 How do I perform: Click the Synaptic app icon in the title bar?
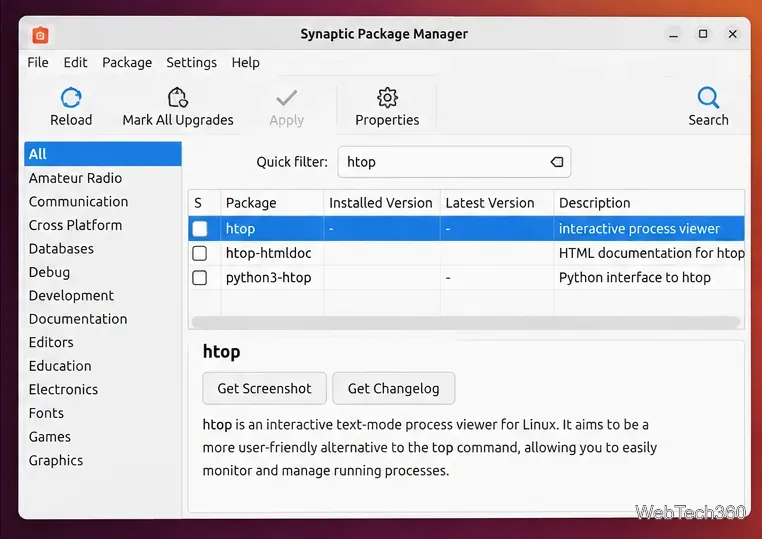click(x=40, y=35)
